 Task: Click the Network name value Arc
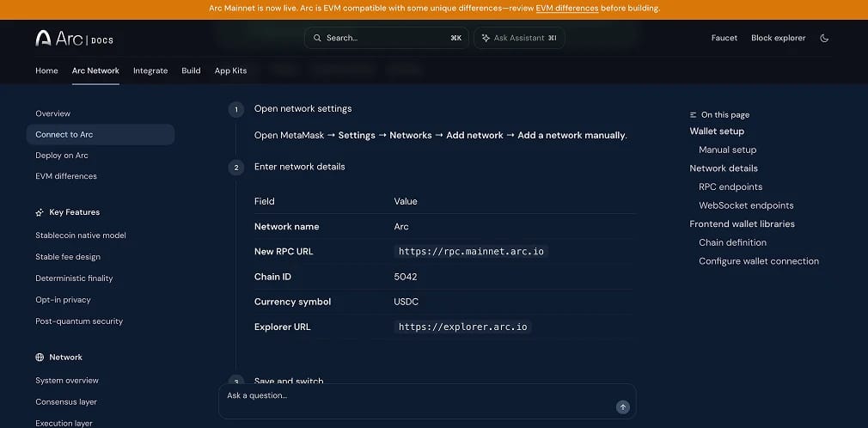coord(401,226)
